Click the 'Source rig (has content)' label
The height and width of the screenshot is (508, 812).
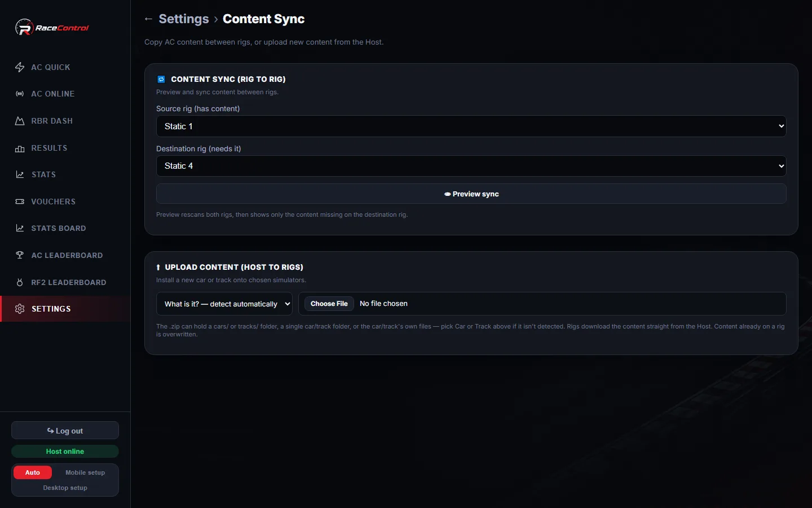[x=198, y=109]
